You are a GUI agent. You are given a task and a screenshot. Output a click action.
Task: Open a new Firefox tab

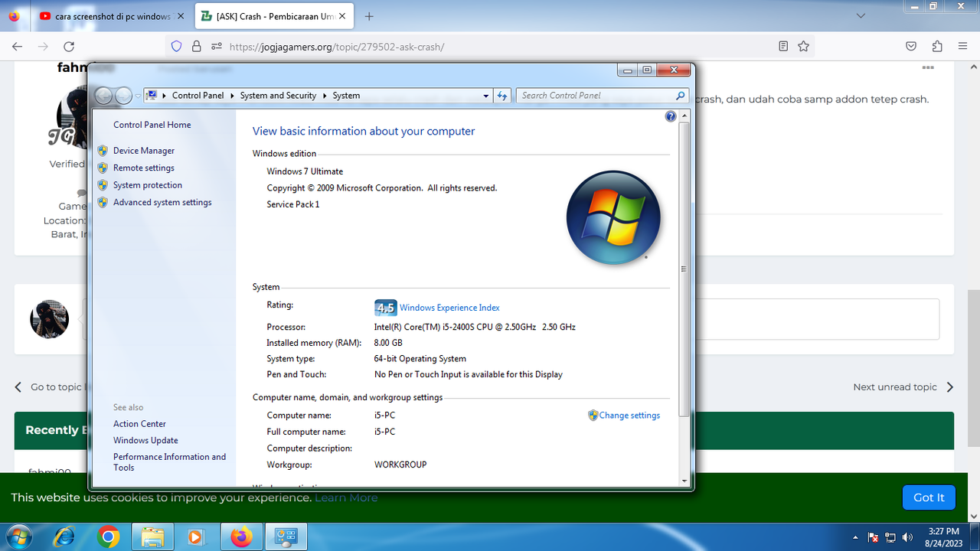(369, 16)
